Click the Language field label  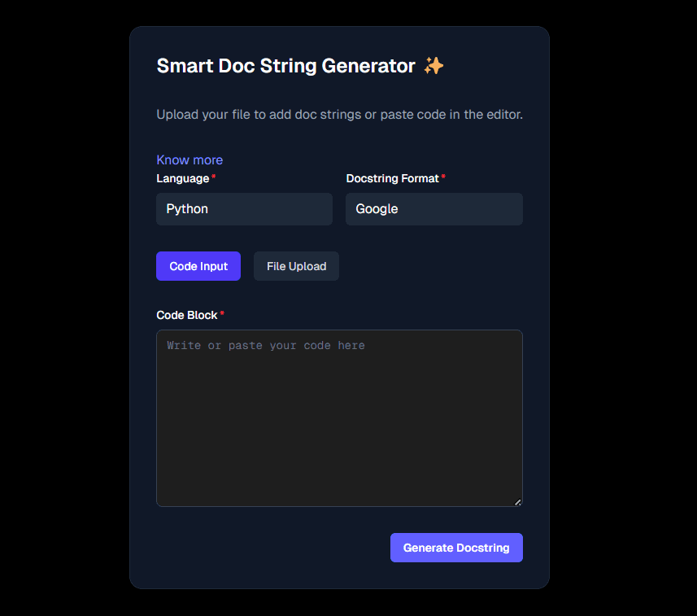183,178
